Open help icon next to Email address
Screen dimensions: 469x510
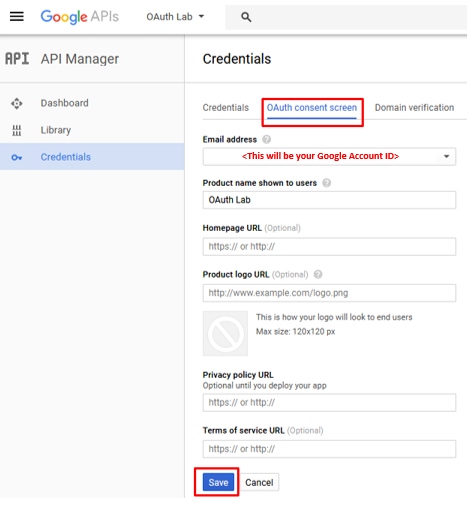point(266,139)
